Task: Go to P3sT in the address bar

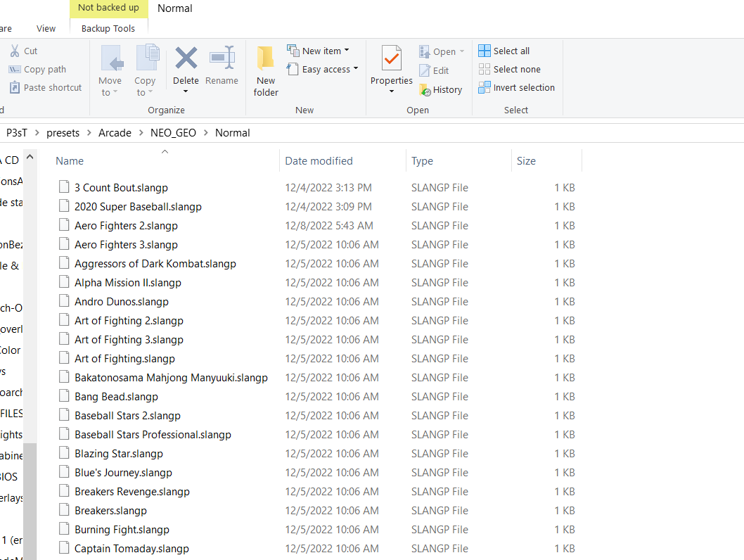Action: click(17, 133)
